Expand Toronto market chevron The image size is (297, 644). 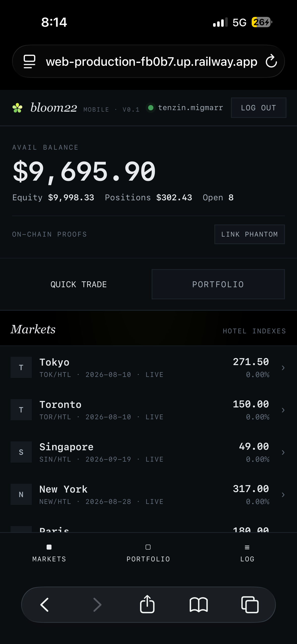283,410
